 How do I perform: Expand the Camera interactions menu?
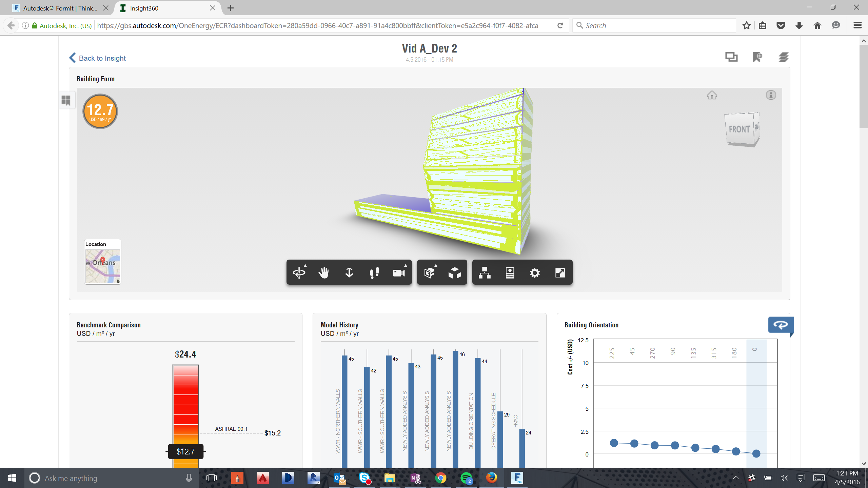point(399,272)
